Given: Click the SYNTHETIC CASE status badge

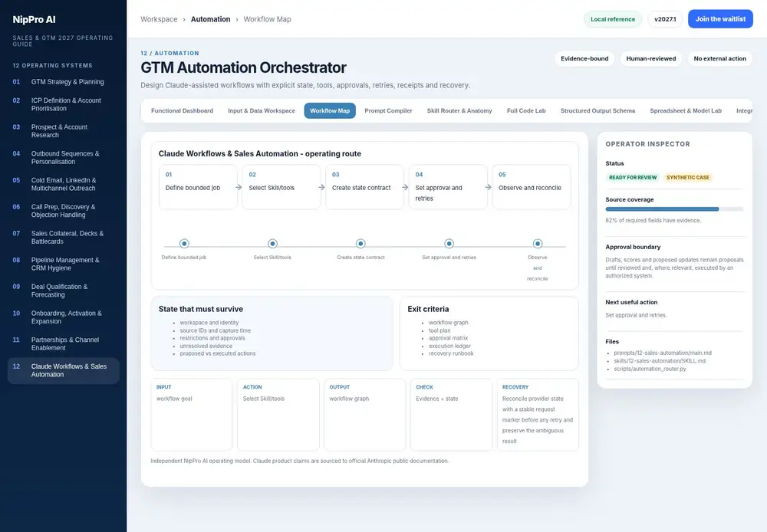Looking at the screenshot, I should pyautogui.click(x=688, y=178).
